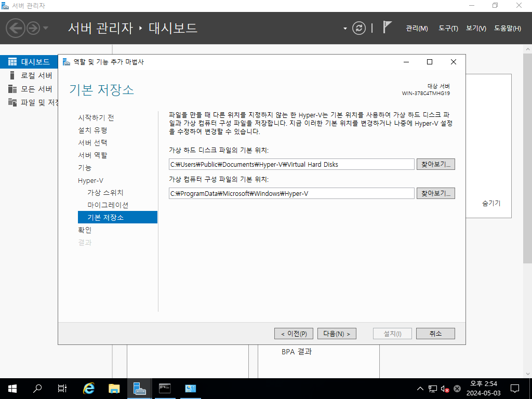Click the 모든 서버 icon

click(x=12, y=89)
